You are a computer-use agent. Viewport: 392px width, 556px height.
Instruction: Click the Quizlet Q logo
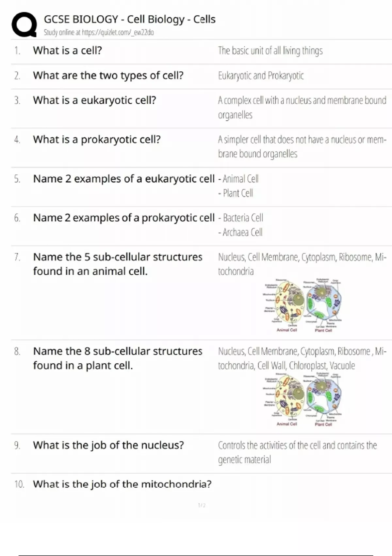tap(24, 25)
